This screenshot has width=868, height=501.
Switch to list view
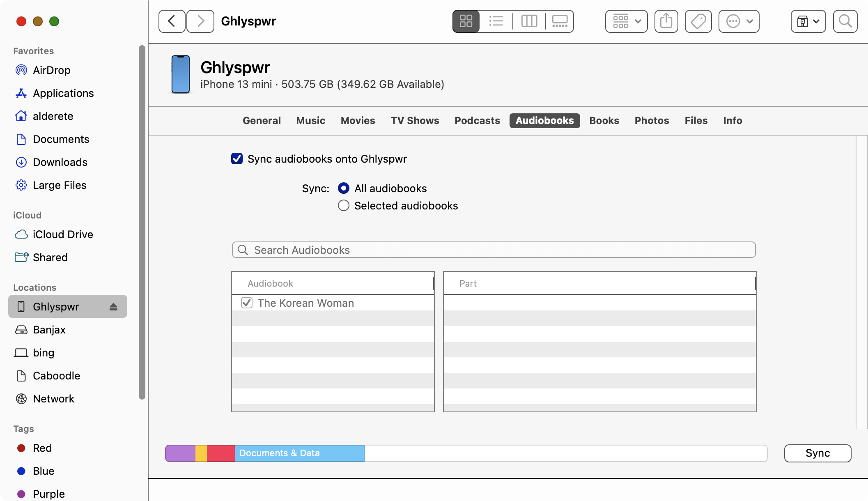tap(496, 21)
